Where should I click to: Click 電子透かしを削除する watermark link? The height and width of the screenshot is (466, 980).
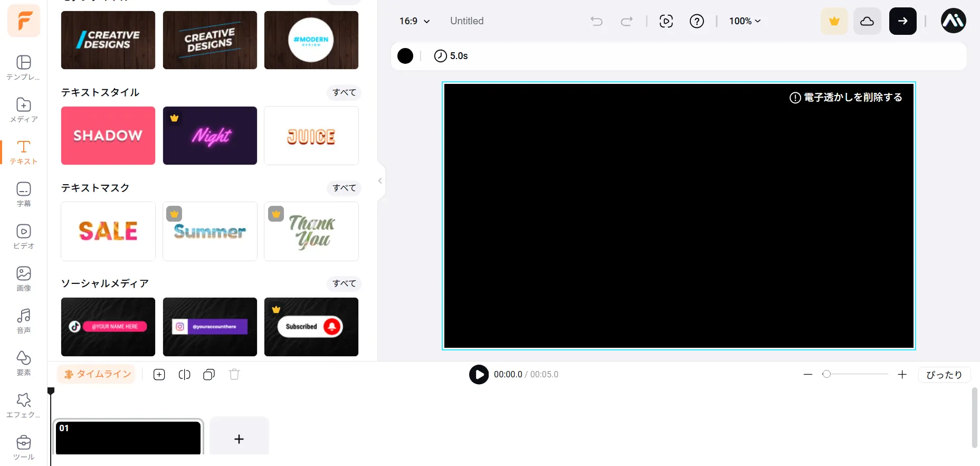tap(846, 98)
